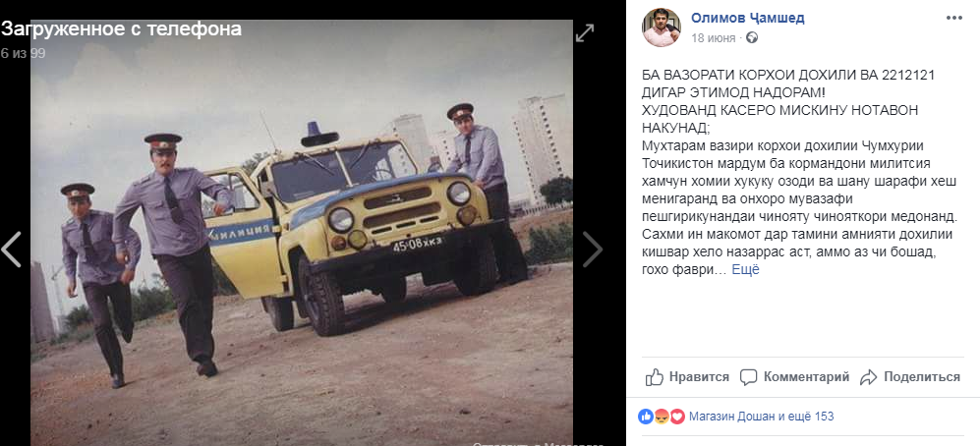
Task: Open the Загруженное с телефона album title
Action: (121, 29)
